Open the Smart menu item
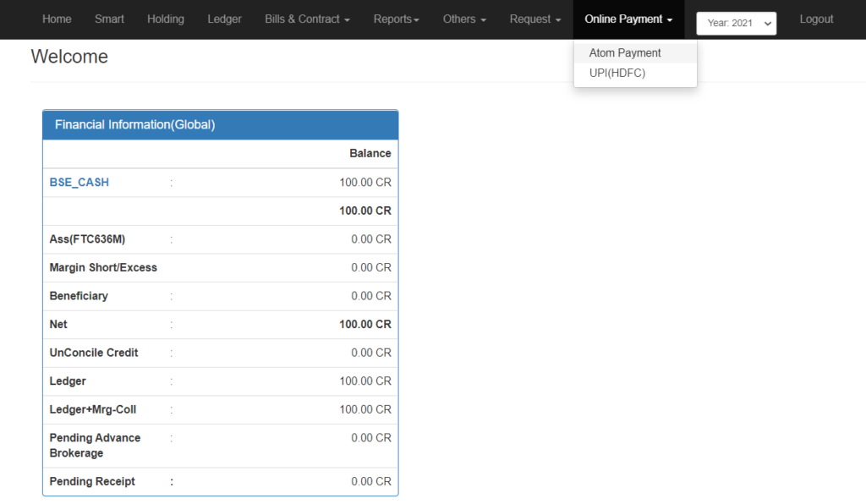This screenshot has width=866, height=504. pyautogui.click(x=109, y=19)
